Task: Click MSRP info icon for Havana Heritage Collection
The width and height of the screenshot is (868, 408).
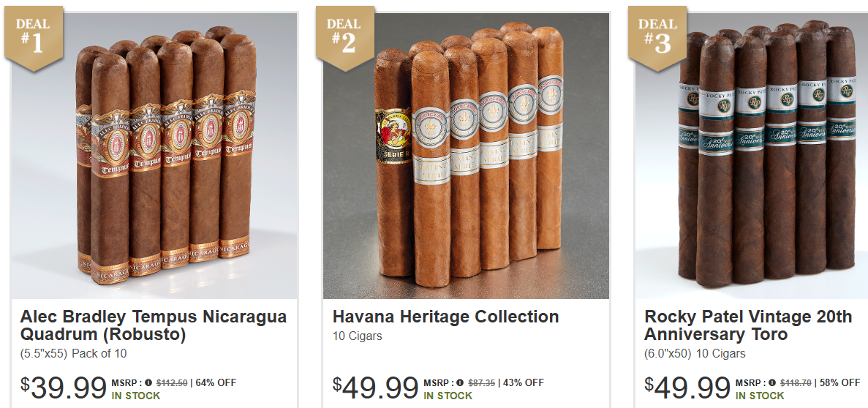Action: click(460, 382)
